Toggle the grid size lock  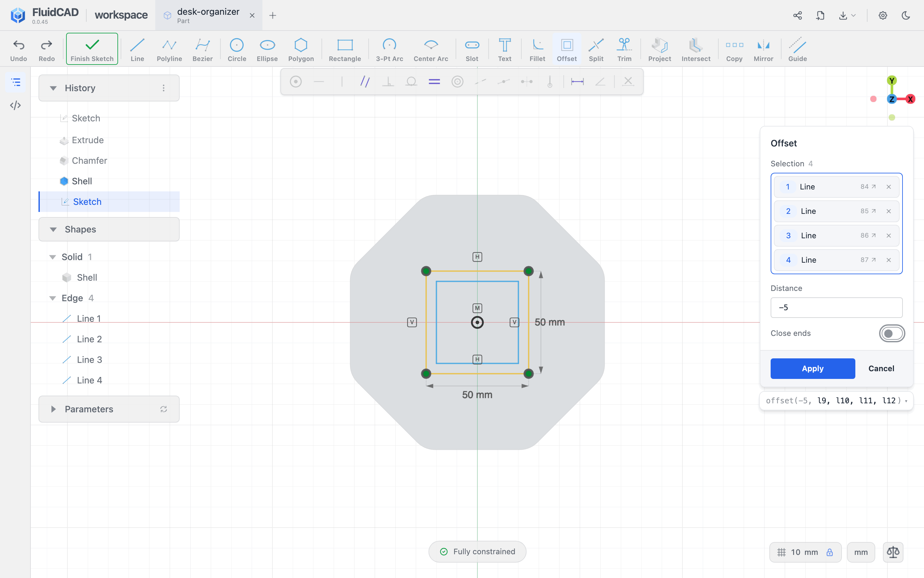(x=830, y=552)
